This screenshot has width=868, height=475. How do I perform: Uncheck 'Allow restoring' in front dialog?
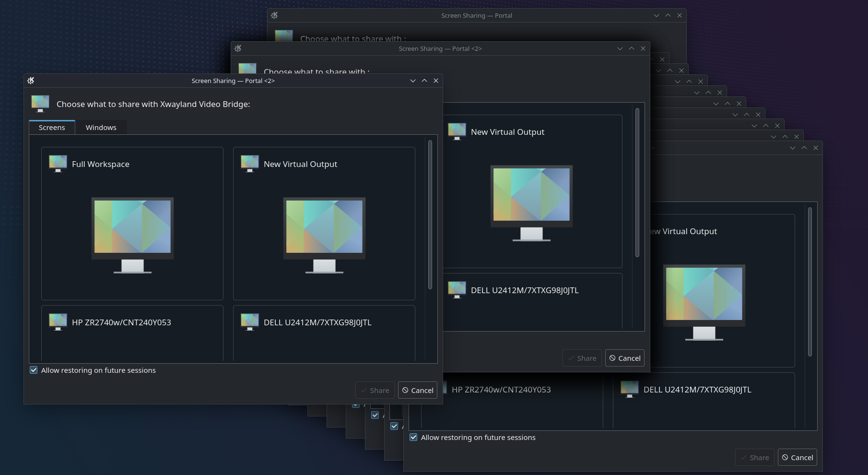click(34, 370)
